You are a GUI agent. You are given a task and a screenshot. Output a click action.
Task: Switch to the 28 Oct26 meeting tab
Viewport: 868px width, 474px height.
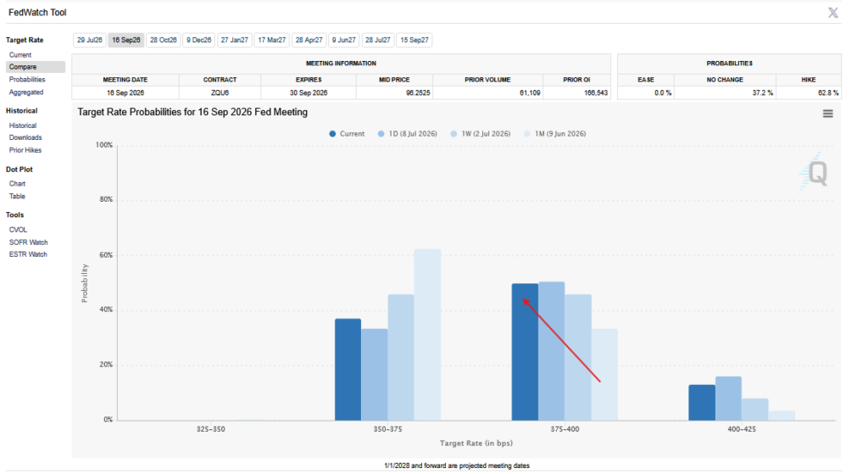[164, 41]
